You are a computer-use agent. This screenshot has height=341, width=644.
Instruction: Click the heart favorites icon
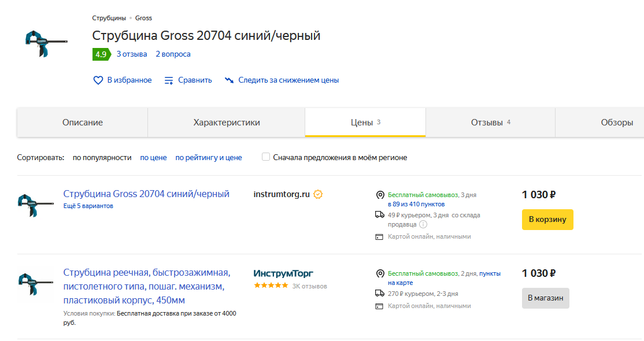click(98, 80)
